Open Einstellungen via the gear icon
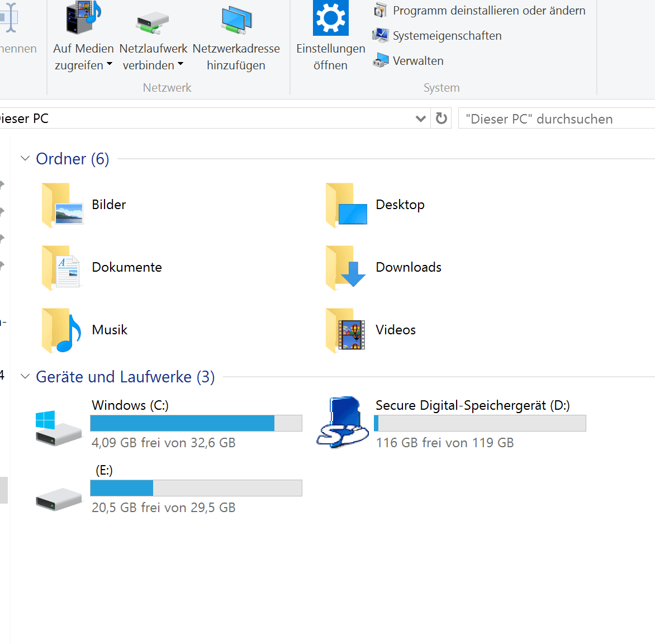This screenshot has height=644, width=655. pyautogui.click(x=330, y=18)
